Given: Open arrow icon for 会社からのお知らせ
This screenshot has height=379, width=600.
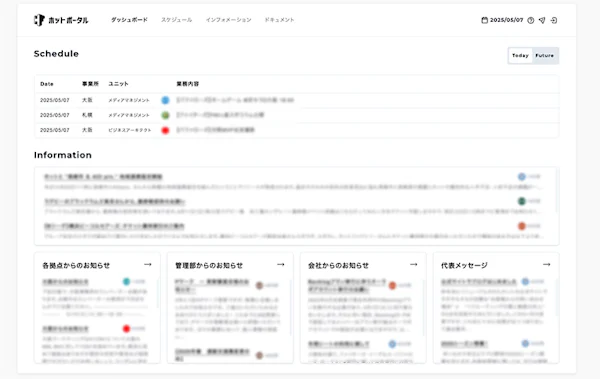Looking at the screenshot, I should tap(414, 265).
